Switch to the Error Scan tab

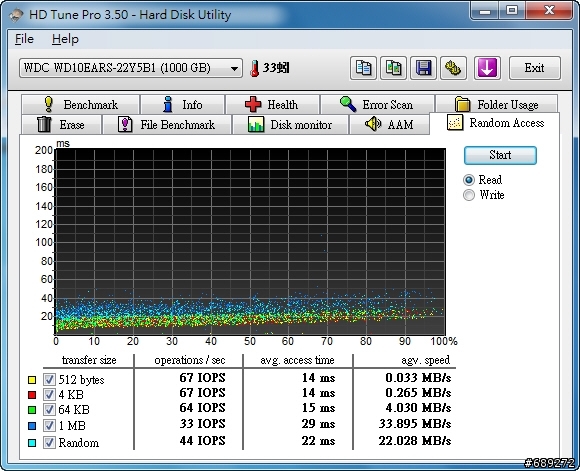377,104
